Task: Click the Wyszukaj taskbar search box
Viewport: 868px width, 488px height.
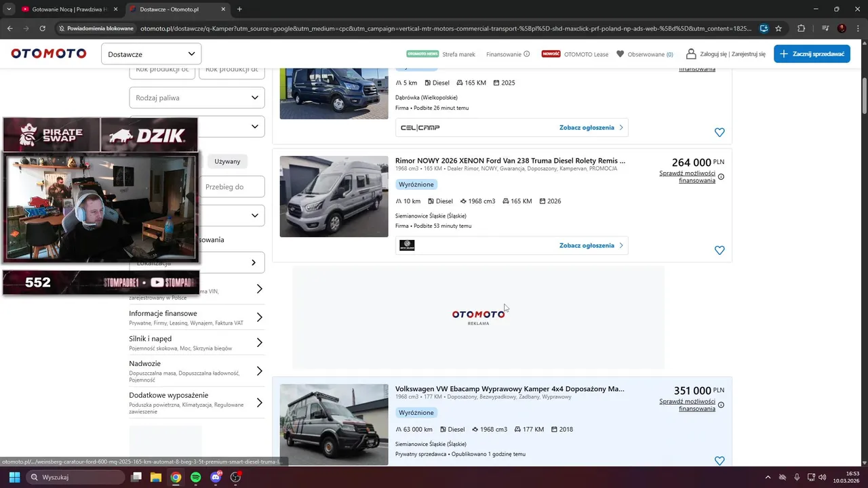Action: coord(75,477)
